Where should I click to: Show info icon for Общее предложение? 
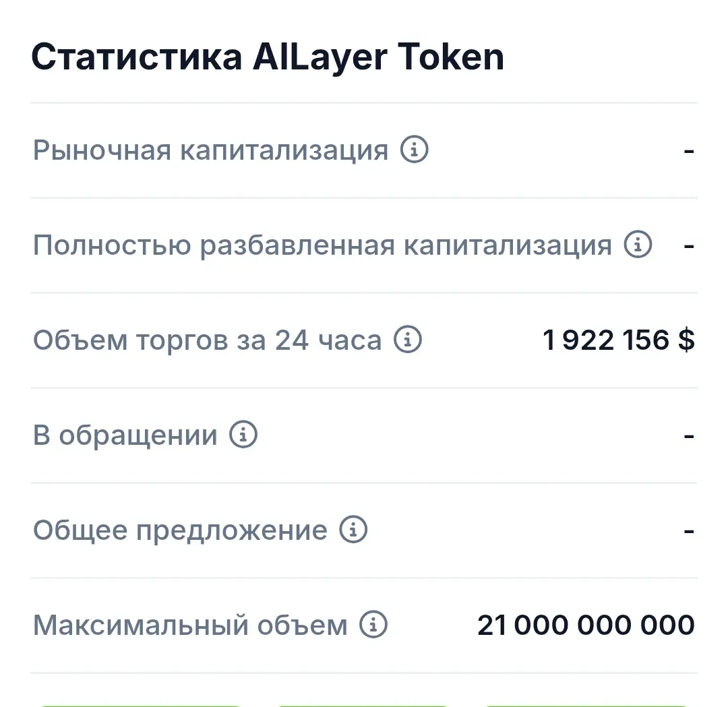[x=353, y=529]
